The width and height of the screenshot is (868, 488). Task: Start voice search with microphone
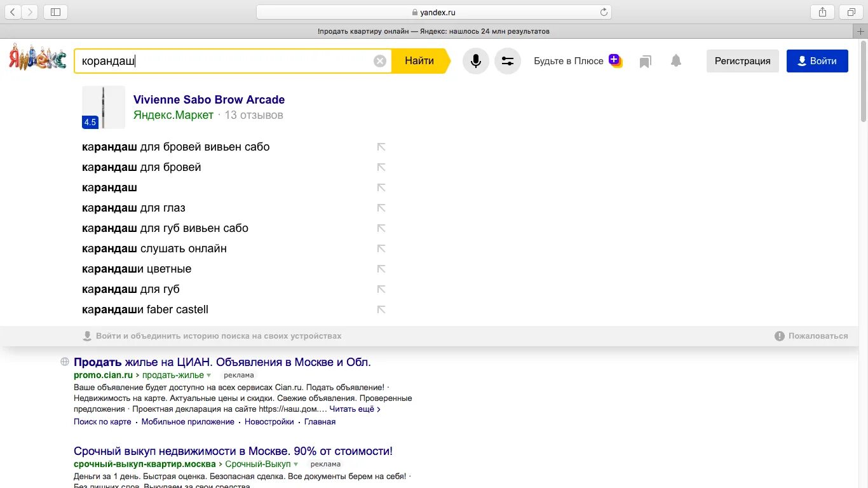click(475, 61)
